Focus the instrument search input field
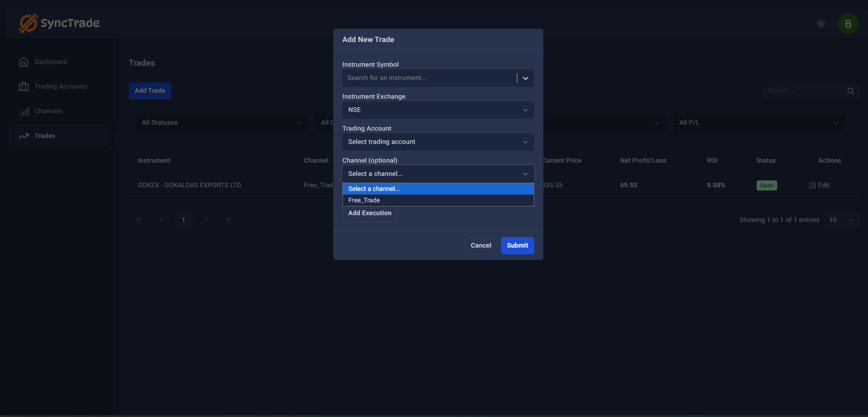868x417 pixels. click(429, 78)
